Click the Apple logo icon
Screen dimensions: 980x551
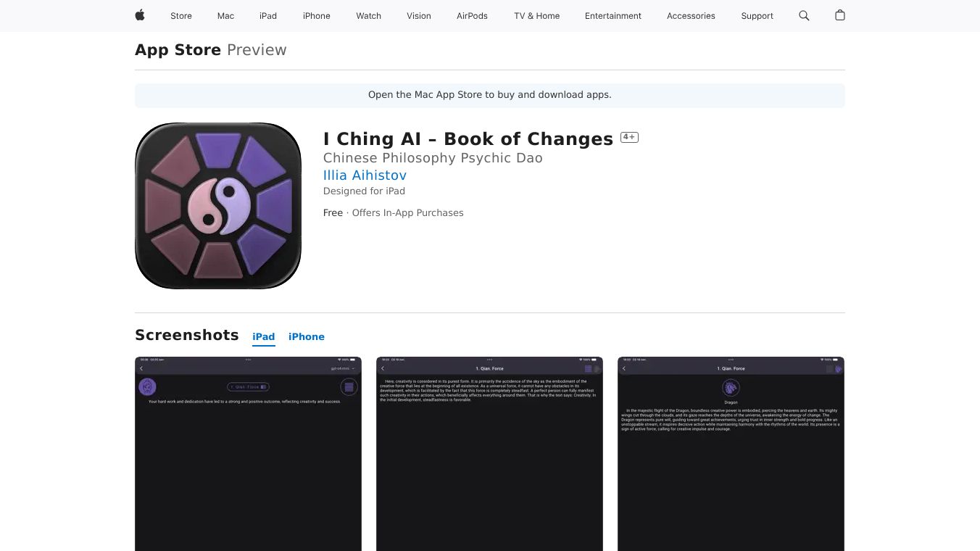pyautogui.click(x=140, y=15)
